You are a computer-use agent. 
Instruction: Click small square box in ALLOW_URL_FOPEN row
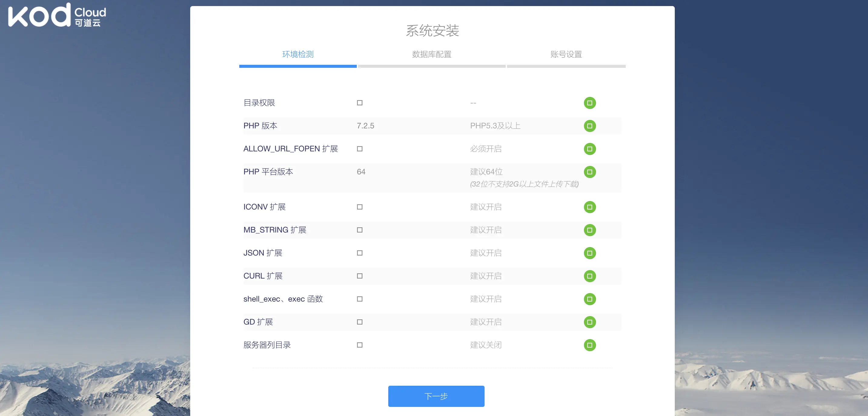359,149
